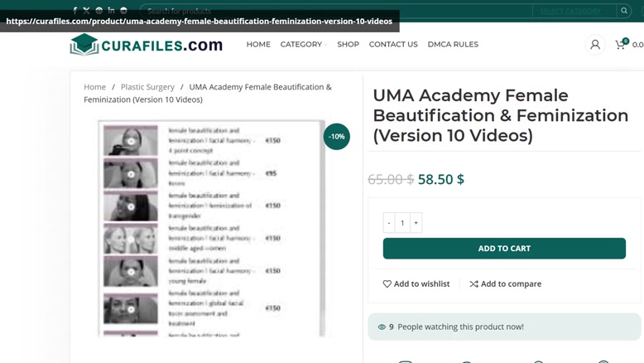Click the Facebook icon in top bar
Image resolution: width=644 pixels, height=363 pixels.
pyautogui.click(x=74, y=11)
